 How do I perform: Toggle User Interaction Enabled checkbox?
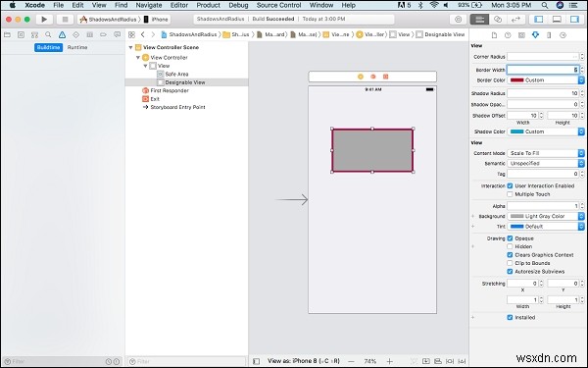pos(510,185)
